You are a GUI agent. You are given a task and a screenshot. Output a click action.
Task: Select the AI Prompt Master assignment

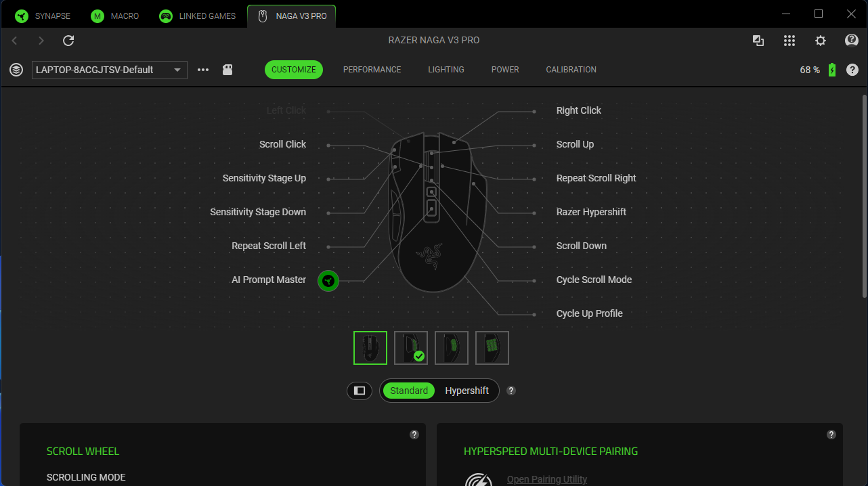(269, 280)
